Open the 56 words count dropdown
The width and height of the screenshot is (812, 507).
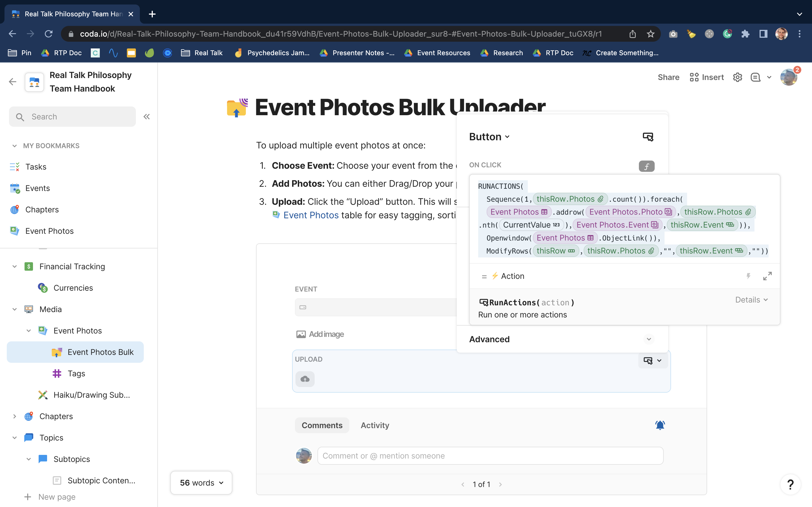[201, 482]
